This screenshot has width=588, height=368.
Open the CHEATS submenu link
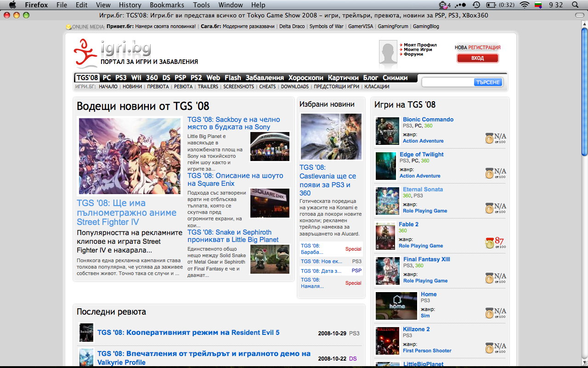267,86
